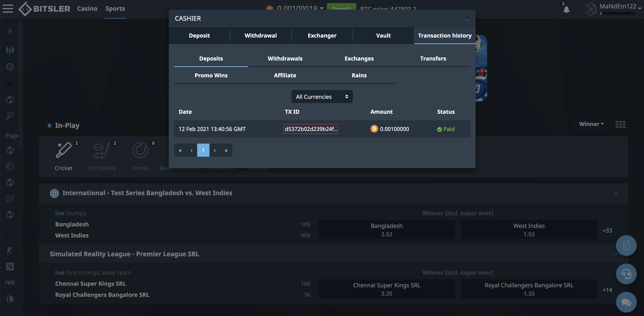Select Rains sub-tab
The width and height of the screenshot is (644, 316).
coord(359,75)
